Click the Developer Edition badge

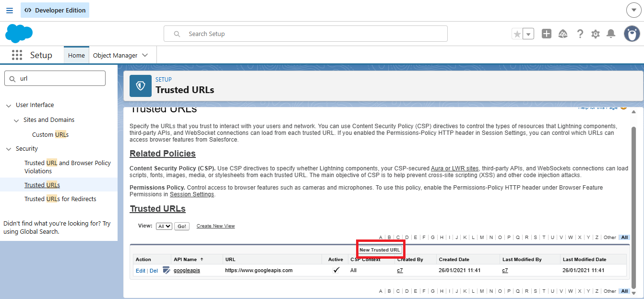[55, 10]
